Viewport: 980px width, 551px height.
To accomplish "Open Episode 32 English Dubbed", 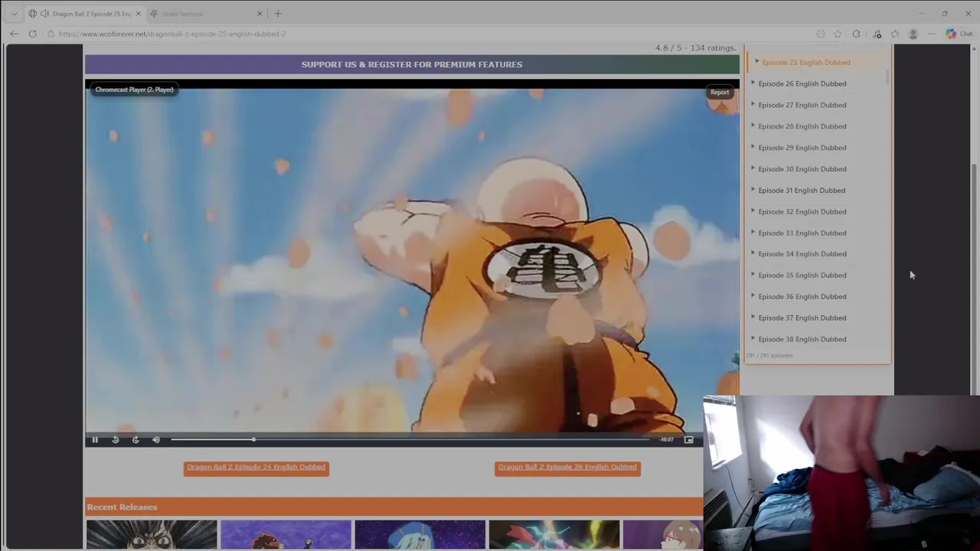I will point(802,211).
